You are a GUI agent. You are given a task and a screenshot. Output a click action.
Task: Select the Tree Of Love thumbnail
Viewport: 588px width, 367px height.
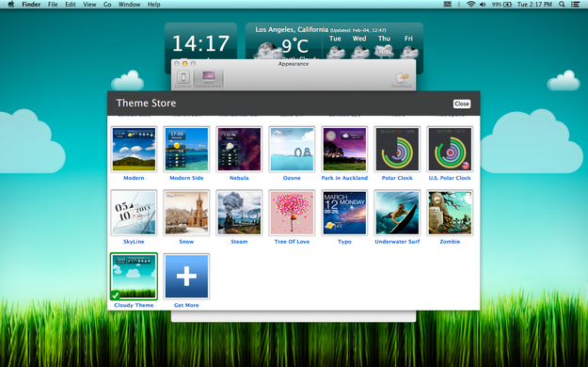pyautogui.click(x=292, y=213)
